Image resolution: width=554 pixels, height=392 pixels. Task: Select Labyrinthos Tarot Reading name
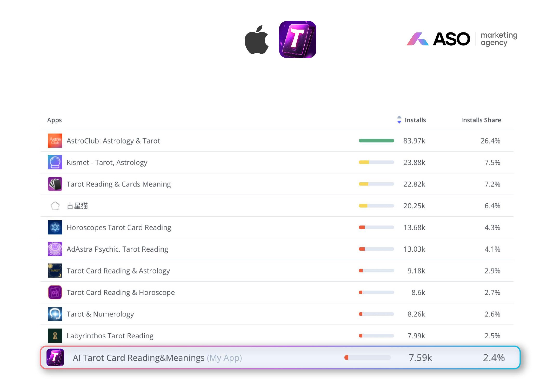[x=110, y=336]
